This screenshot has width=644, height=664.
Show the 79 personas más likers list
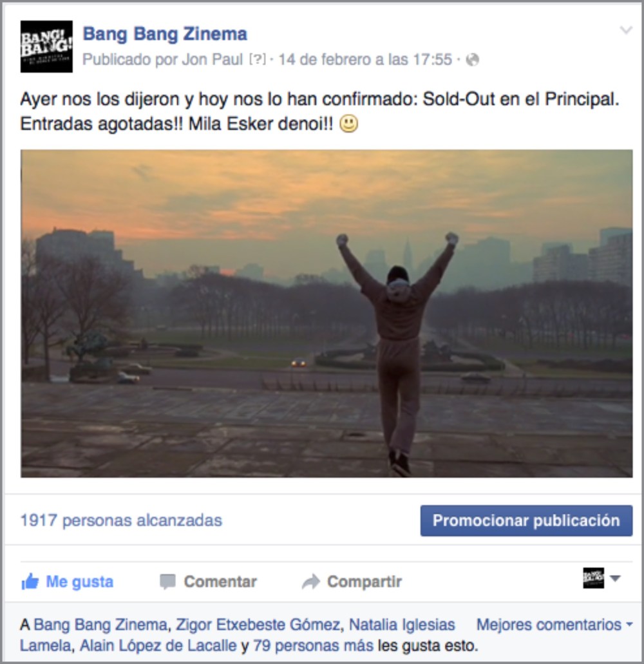coord(314,646)
